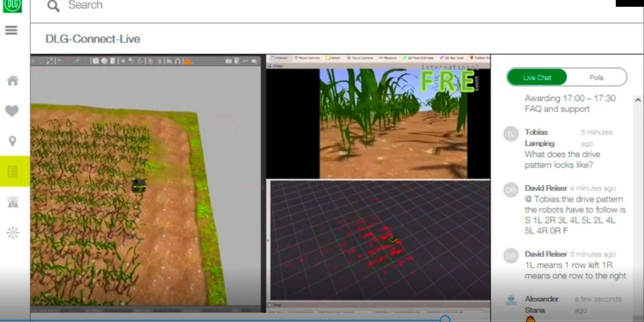Click Gazebo copy icon
Image resolution: width=644 pixels, height=322 pixels.
[150, 61]
